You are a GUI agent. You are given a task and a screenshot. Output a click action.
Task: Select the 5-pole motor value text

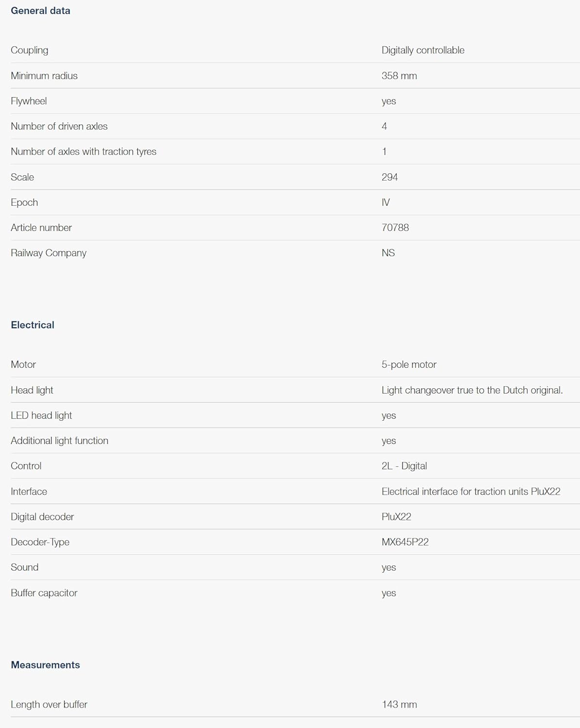pos(409,364)
